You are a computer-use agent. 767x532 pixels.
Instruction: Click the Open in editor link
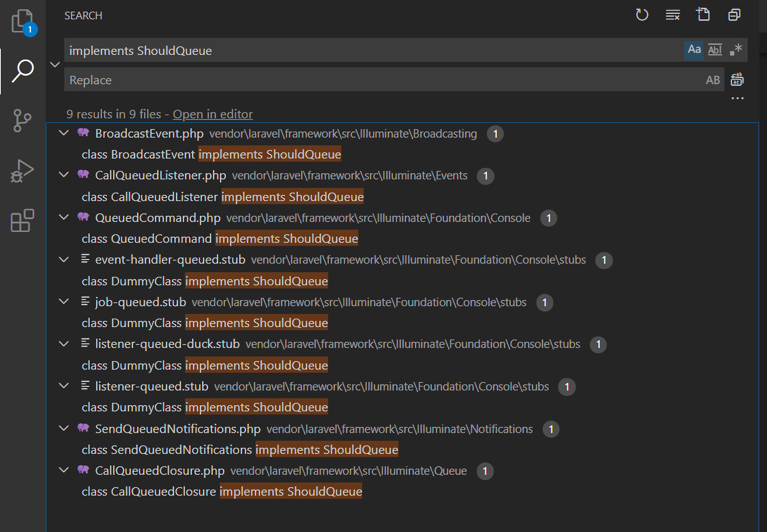click(x=212, y=114)
